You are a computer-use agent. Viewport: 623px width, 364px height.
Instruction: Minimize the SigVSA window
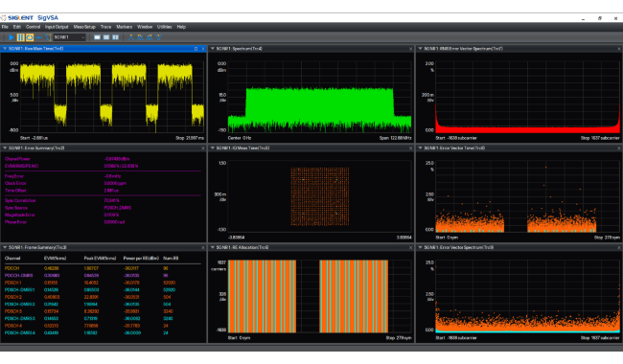click(584, 18)
